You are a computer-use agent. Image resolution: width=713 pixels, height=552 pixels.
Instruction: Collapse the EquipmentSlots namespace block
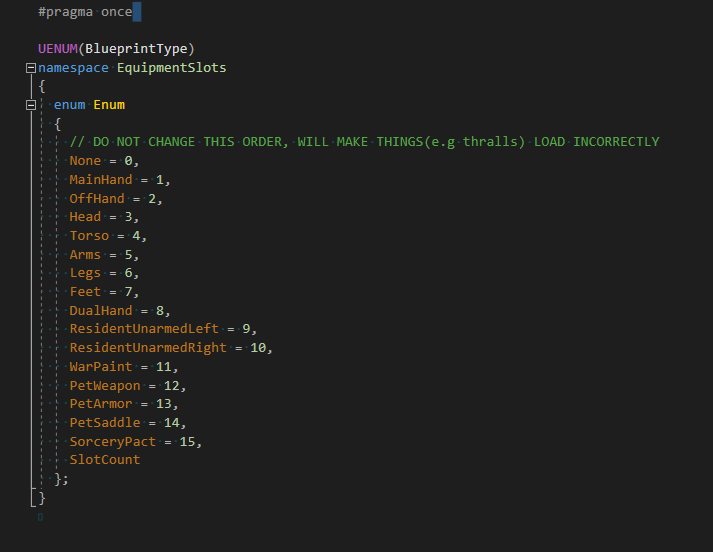30,68
